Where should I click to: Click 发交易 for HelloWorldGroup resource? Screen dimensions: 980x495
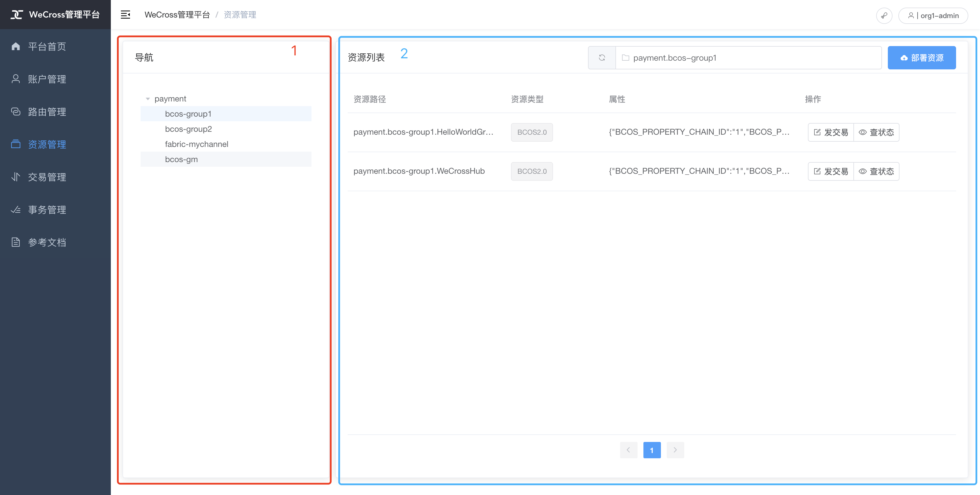point(831,132)
